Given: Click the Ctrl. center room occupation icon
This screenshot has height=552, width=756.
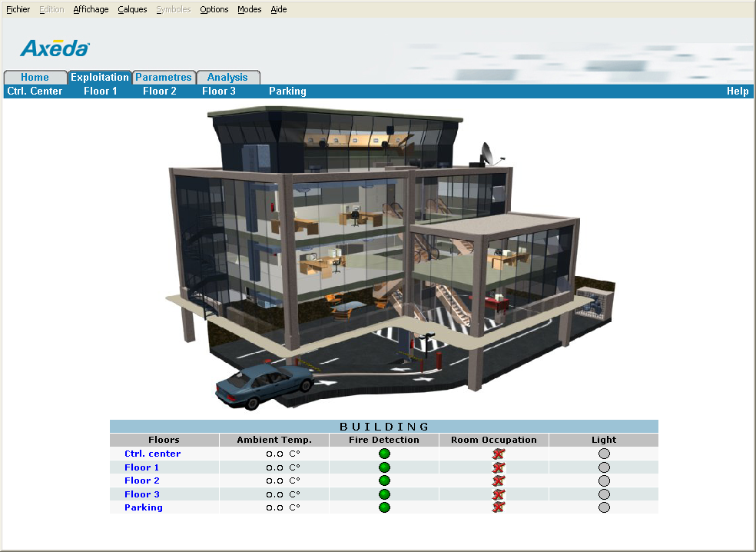Looking at the screenshot, I should click(x=499, y=454).
